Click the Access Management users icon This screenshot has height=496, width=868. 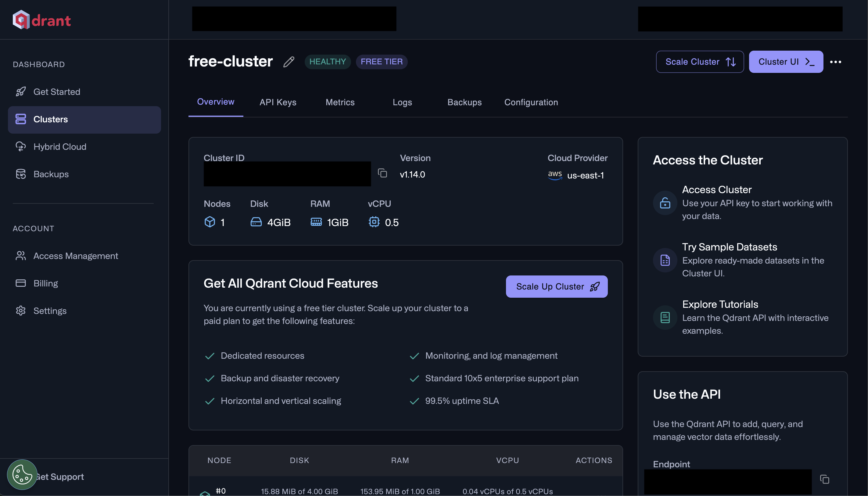[x=21, y=256]
